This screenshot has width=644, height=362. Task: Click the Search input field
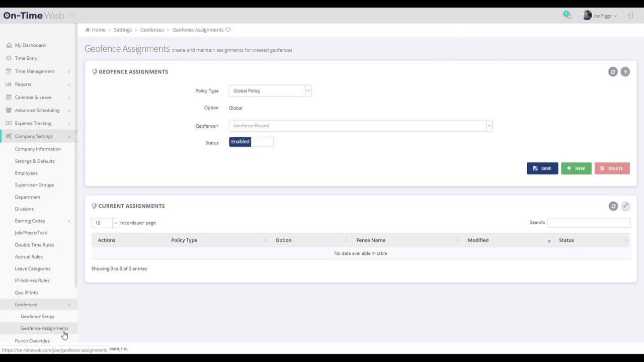[x=589, y=222]
